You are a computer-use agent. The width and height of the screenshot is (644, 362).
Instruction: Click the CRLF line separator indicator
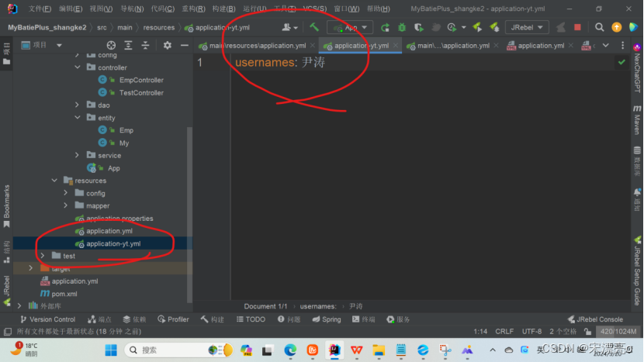tap(504, 332)
